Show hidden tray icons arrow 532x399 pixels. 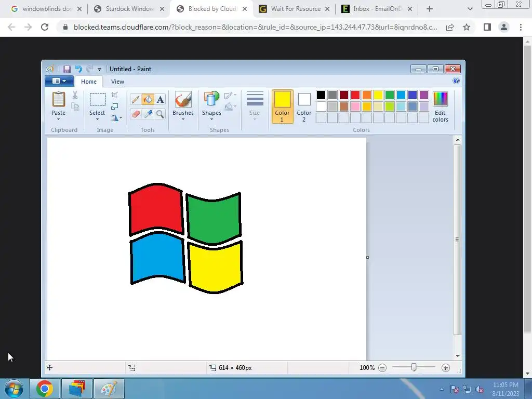[442, 390]
